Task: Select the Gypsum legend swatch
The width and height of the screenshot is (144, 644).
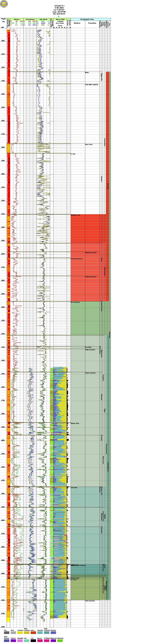Action: [x=13, y=641]
